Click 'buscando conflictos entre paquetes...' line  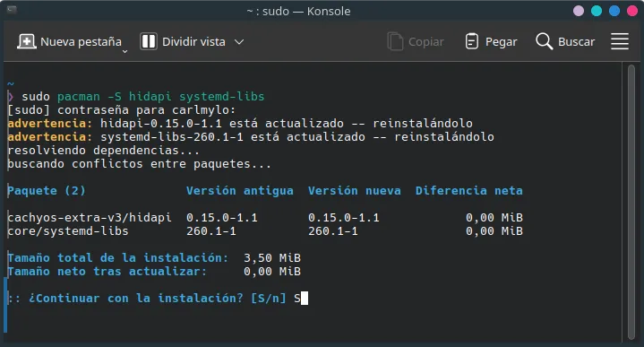tap(139, 164)
